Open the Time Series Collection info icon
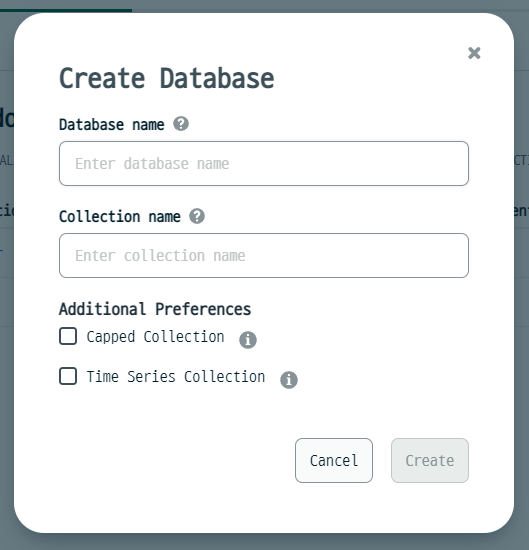This screenshot has width=529, height=550. 289,380
